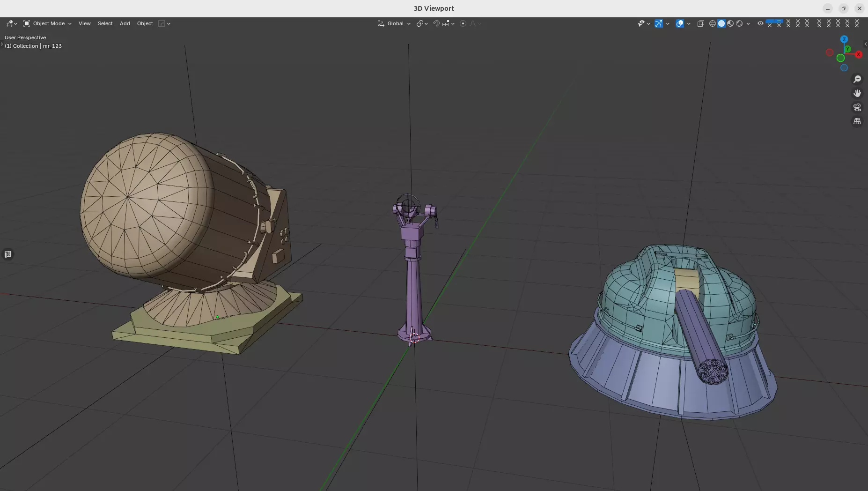Toggle X-ray mode
This screenshot has height=491, width=868.
700,23
